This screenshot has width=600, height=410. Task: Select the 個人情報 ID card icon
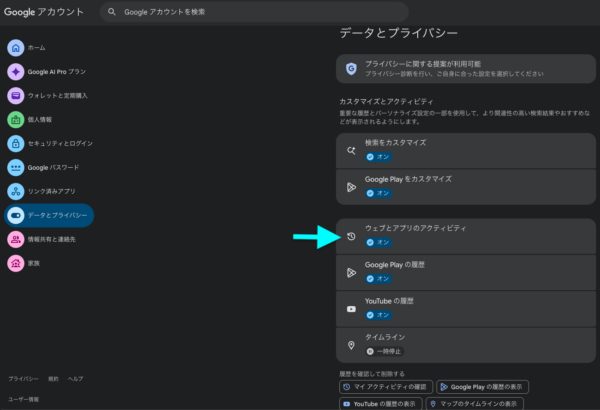pos(16,119)
